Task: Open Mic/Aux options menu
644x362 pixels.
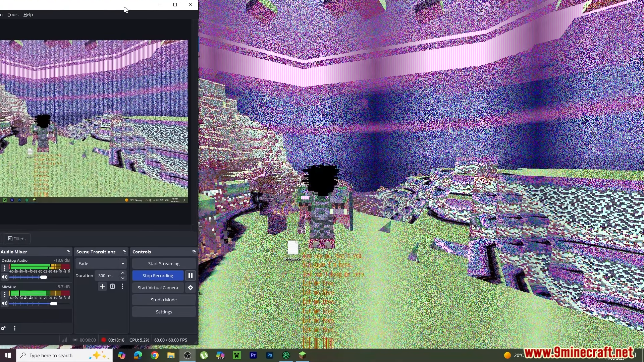Action: (x=5, y=294)
